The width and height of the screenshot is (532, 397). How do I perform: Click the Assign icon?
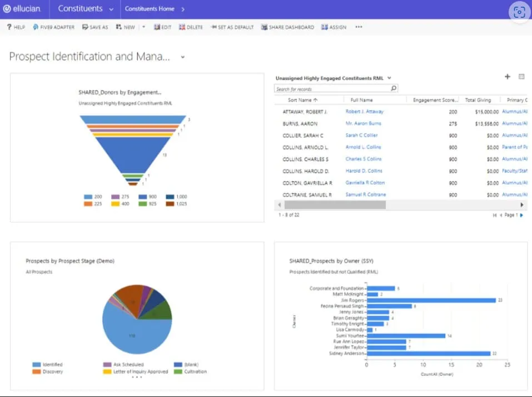pos(333,27)
